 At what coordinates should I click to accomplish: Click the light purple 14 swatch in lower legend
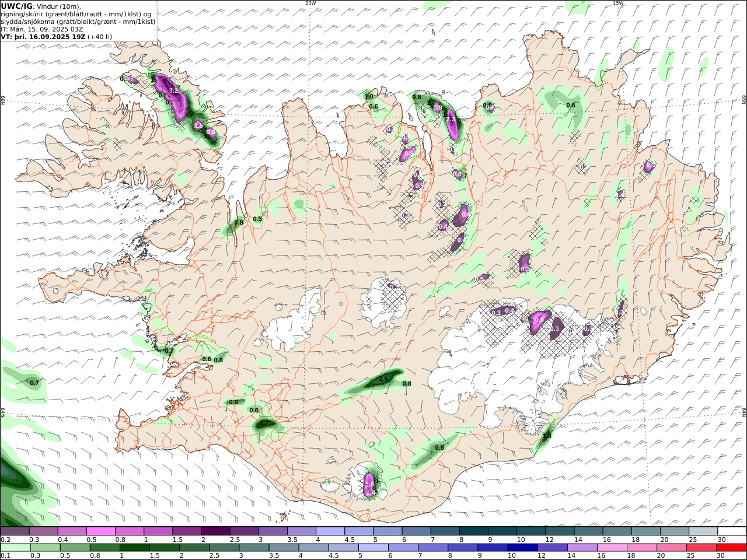(581, 548)
